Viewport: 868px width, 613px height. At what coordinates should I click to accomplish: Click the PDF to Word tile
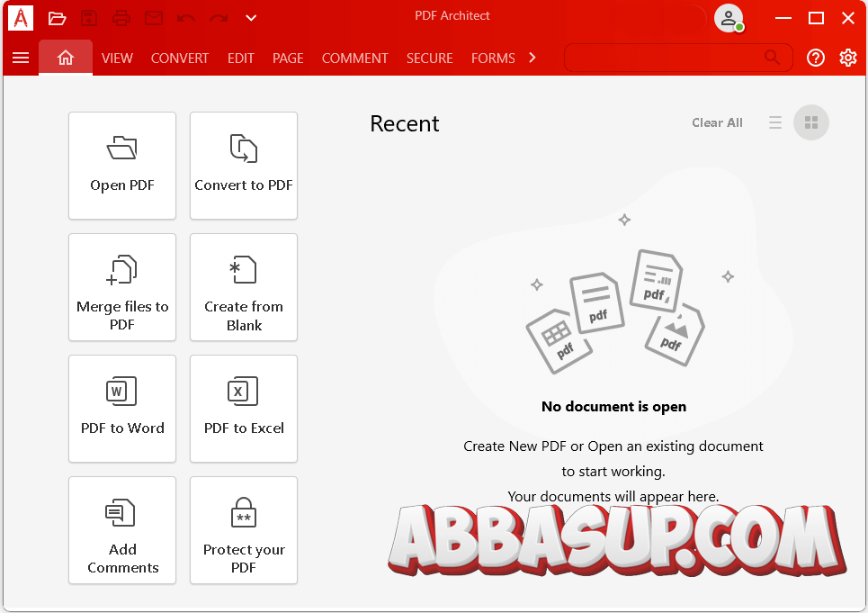coord(122,409)
